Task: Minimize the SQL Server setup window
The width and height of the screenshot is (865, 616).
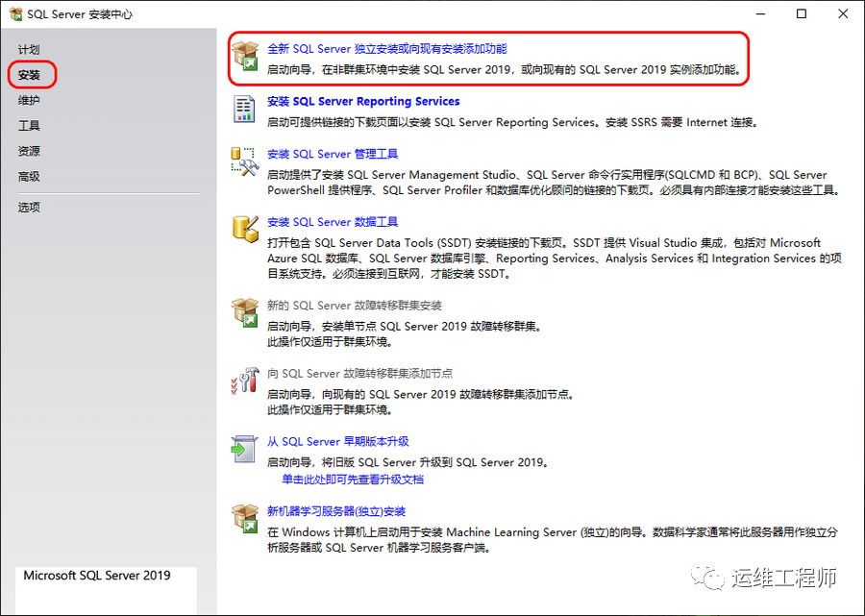Action: coord(761,13)
